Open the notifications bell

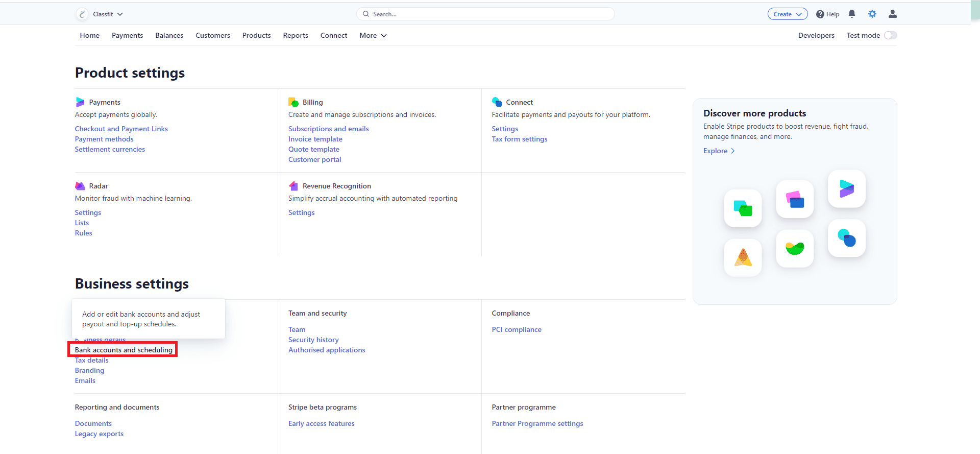pyautogui.click(x=852, y=14)
